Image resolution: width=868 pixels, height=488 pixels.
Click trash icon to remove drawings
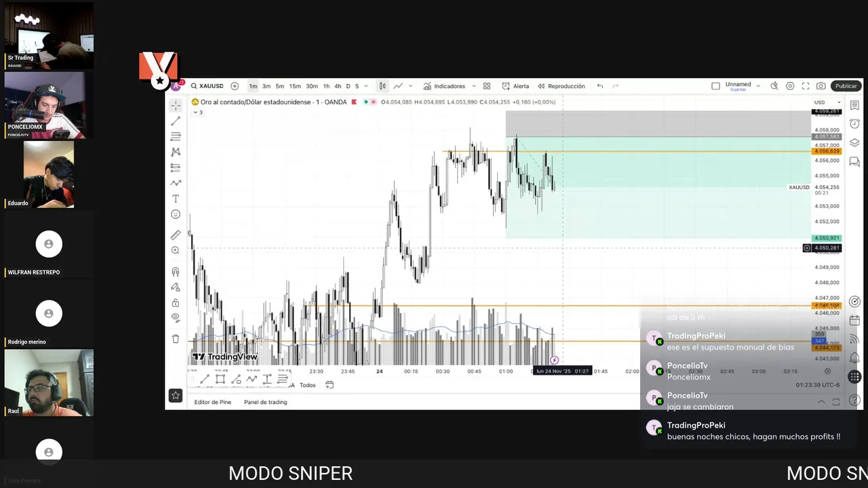[176, 339]
